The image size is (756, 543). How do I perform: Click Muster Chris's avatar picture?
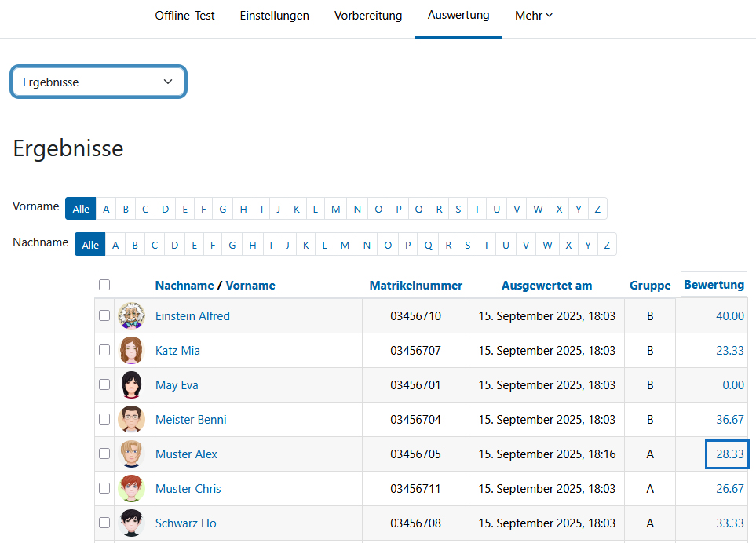coord(131,489)
